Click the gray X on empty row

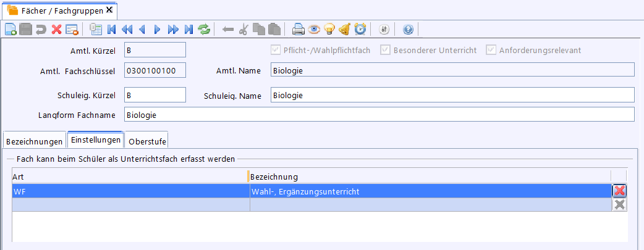(x=619, y=204)
